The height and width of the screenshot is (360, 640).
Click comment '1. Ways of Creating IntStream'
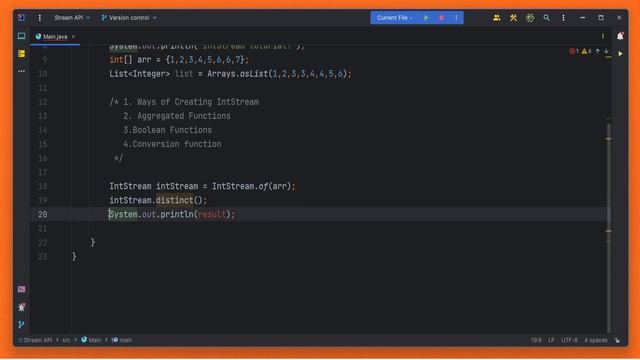click(191, 102)
